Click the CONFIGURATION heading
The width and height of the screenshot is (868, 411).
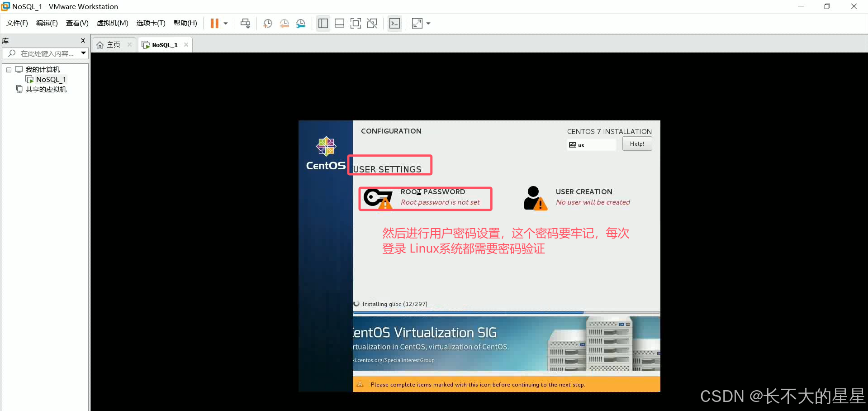[x=391, y=131]
